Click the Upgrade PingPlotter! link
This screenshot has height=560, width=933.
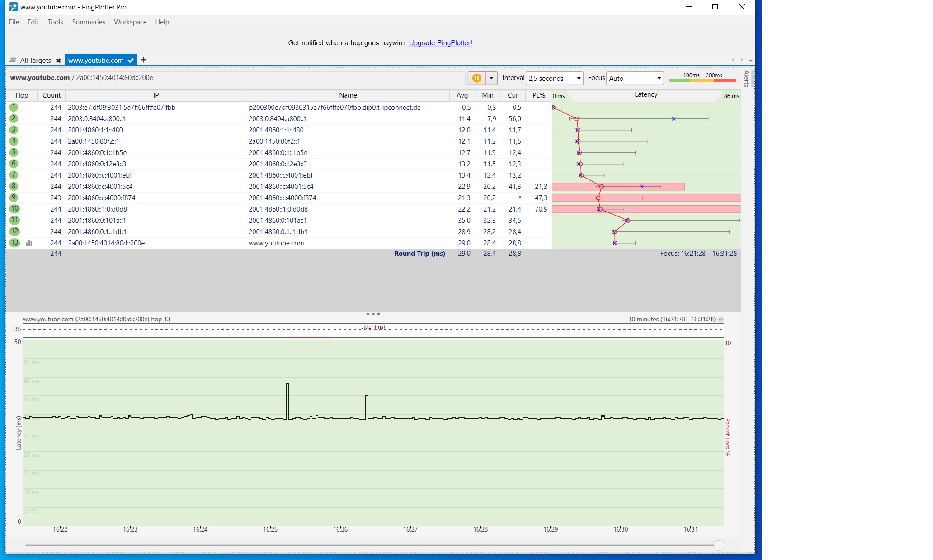click(440, 43)
